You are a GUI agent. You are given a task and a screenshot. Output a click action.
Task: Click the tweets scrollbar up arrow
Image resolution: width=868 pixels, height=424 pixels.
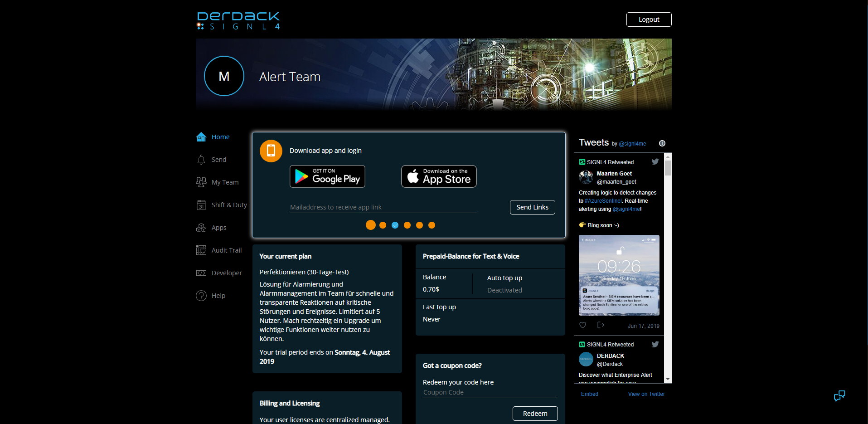668,156
